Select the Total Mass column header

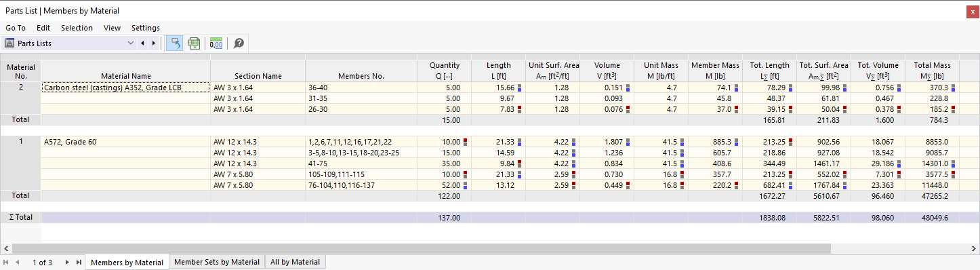click(933, 71)
